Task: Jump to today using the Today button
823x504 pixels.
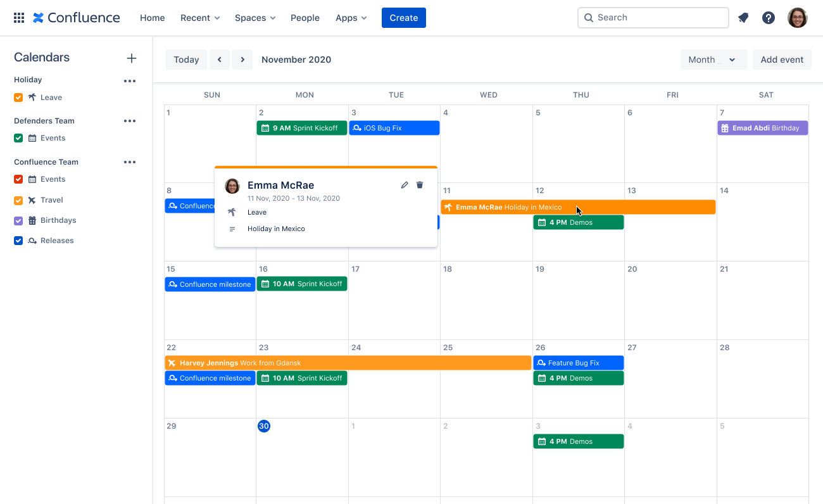Action: [x=186, y=59]
